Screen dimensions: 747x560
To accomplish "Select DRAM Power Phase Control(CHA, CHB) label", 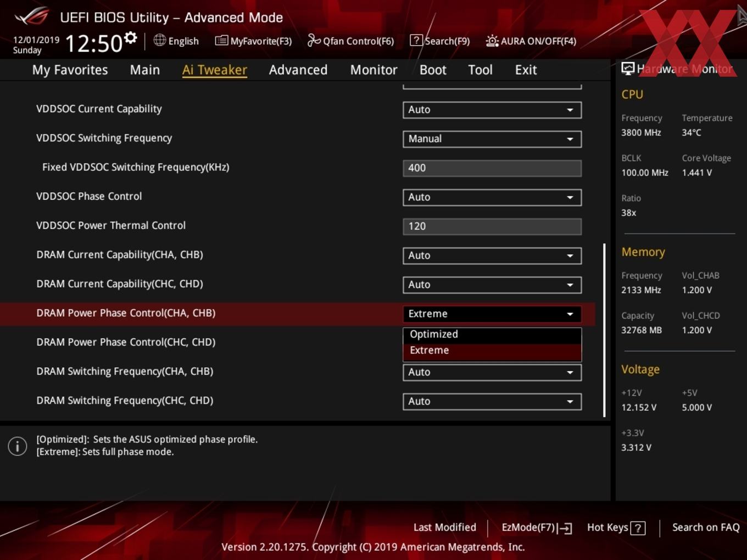I will tap(126, 313).
